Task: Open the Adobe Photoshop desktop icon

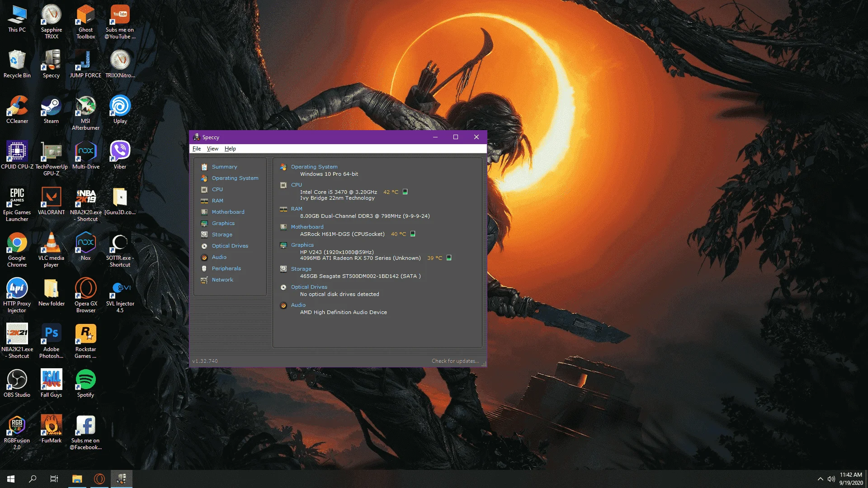Action: pyautogui.click(x=51, y=341)
